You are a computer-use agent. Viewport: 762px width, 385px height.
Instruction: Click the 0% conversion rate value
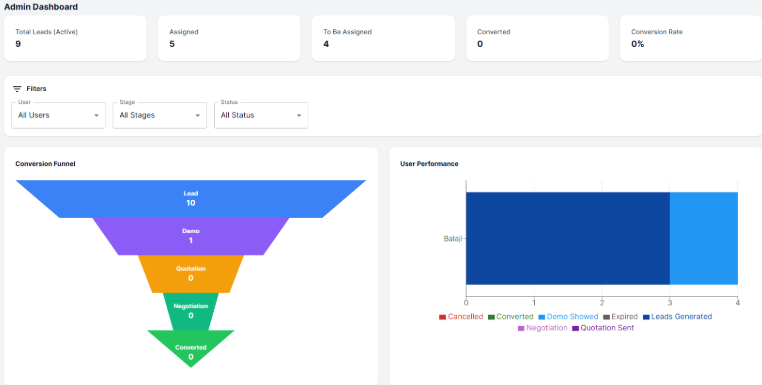638,44
